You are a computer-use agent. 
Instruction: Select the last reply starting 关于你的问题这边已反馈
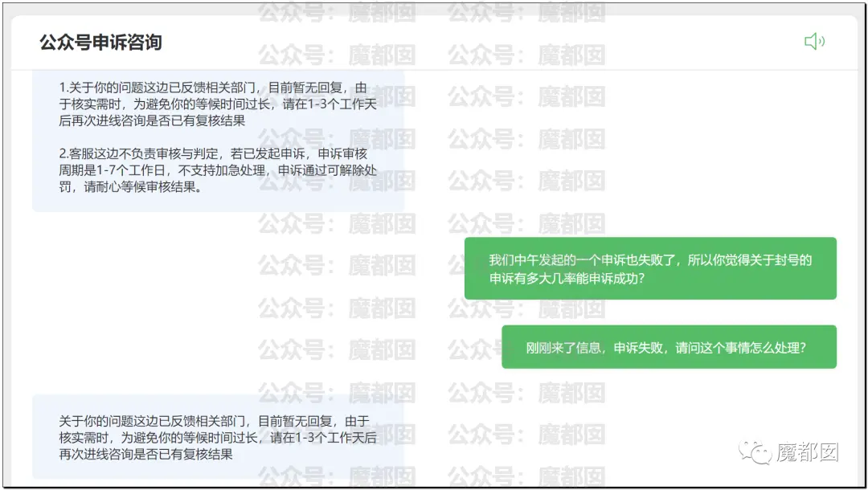(218, 437)
